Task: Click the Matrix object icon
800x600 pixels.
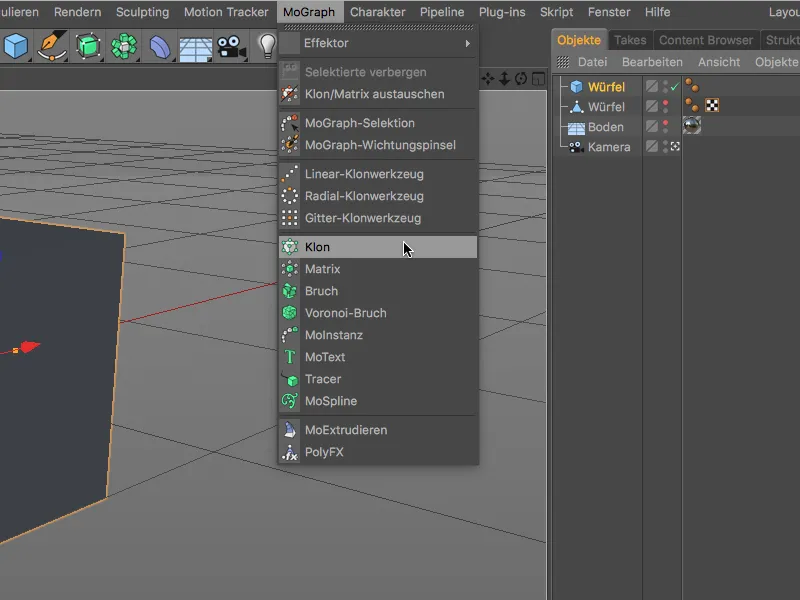Action: (x=289, y=269)
